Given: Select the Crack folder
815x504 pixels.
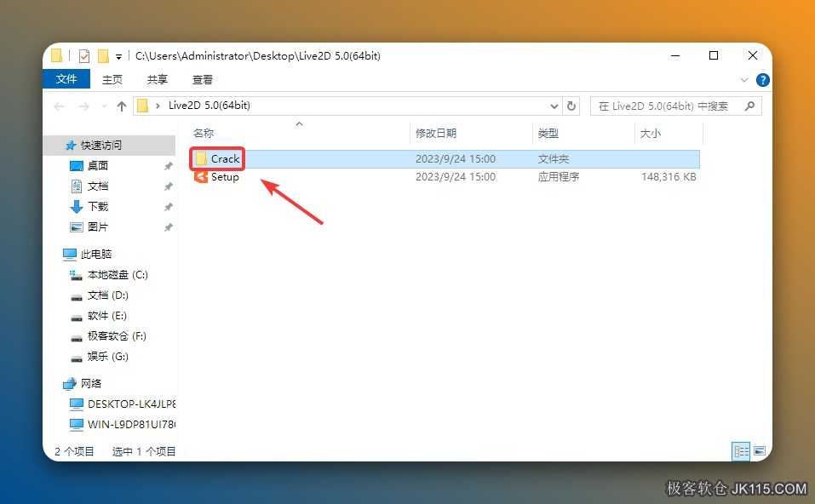Looking at the screenshot, I should coord(225,159).
